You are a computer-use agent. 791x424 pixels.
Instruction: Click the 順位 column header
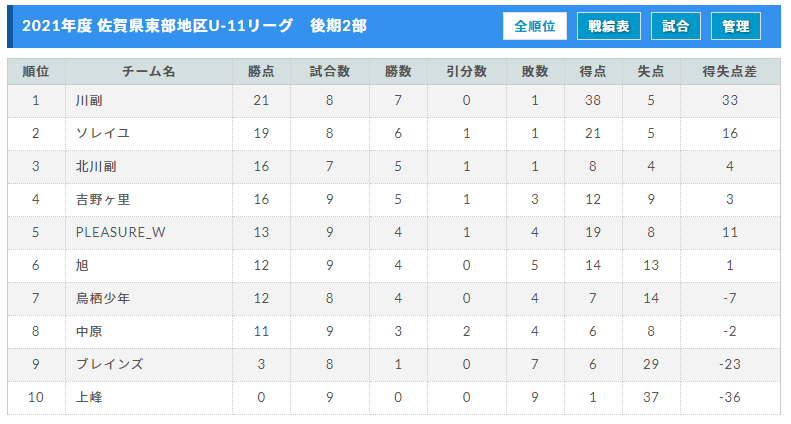[36, 72]
